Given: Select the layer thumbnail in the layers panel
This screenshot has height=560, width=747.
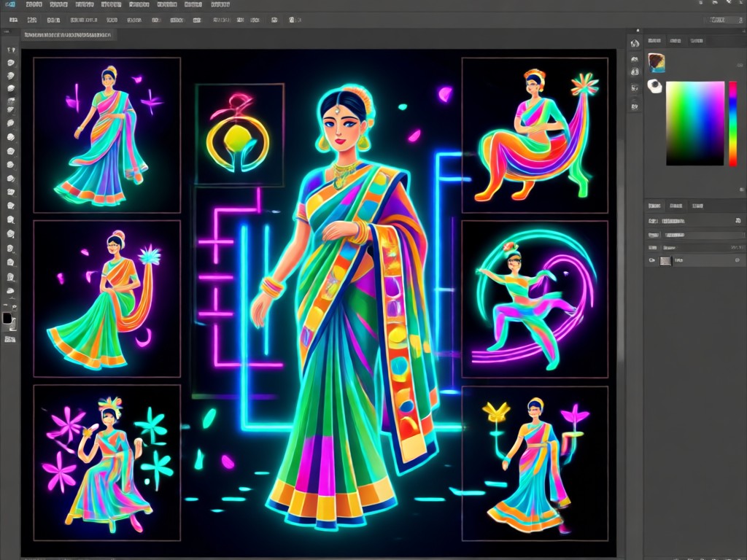Looking at the screenshot, I should [665, 260].
